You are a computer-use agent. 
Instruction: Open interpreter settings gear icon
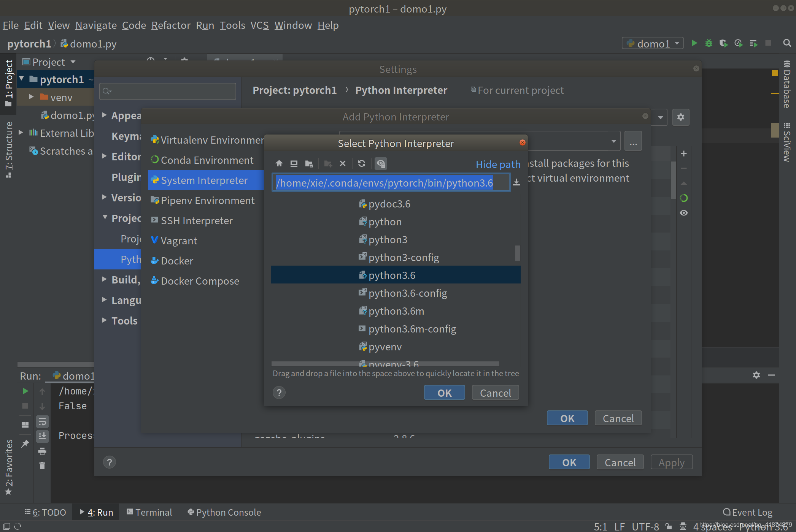click(x=681, y=117)
